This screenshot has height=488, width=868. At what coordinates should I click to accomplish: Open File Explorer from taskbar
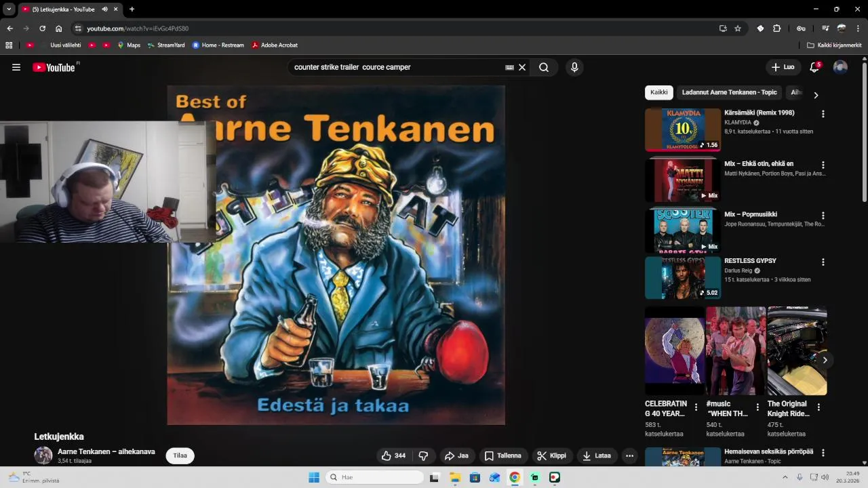coord(455,477)
